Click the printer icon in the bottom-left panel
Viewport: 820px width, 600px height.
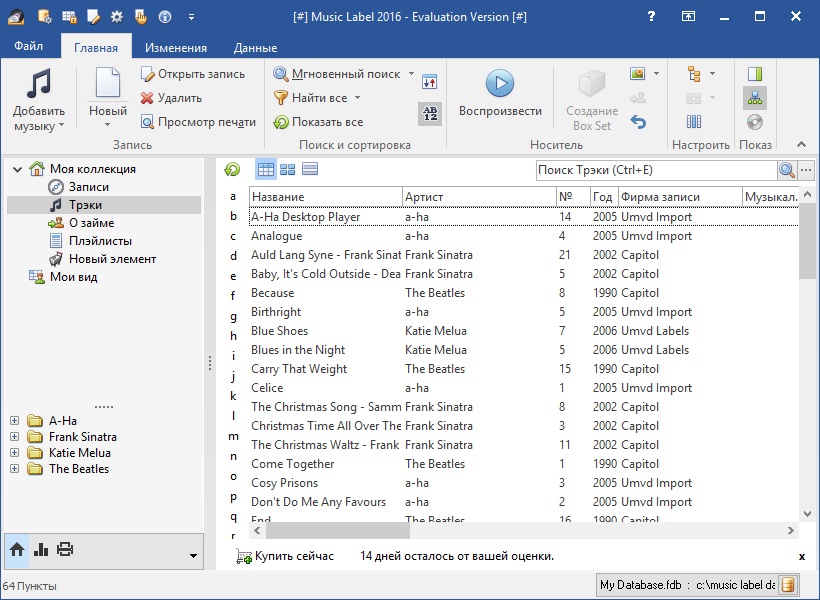coord(65,549)
